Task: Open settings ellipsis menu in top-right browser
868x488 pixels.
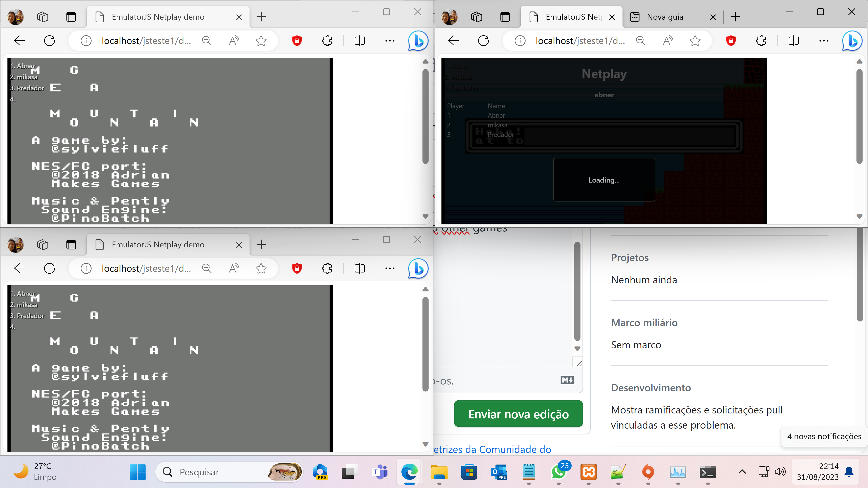Action: coord(823,41)
